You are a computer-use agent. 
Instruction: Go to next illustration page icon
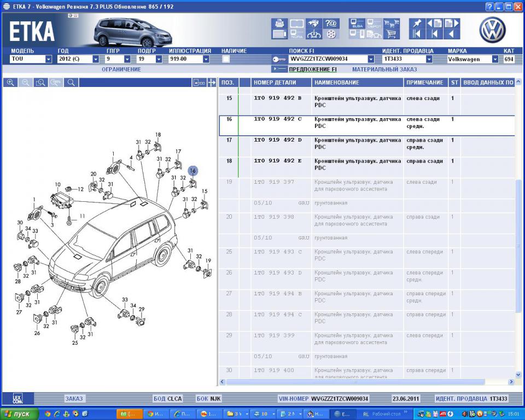coord(452,24)
